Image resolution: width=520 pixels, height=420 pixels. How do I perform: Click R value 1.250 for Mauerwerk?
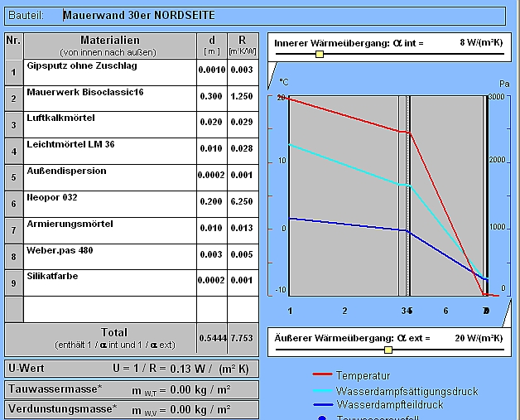tap(243, 97)
